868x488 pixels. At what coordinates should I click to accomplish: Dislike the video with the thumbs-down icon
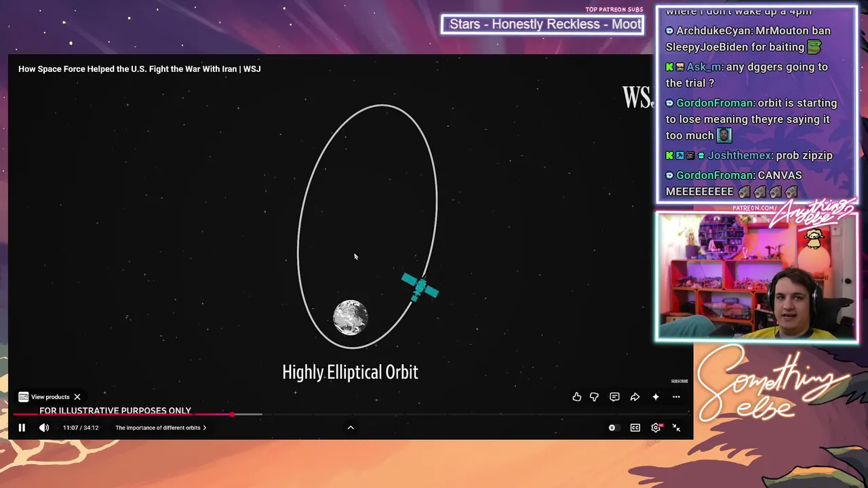[594, 397]
